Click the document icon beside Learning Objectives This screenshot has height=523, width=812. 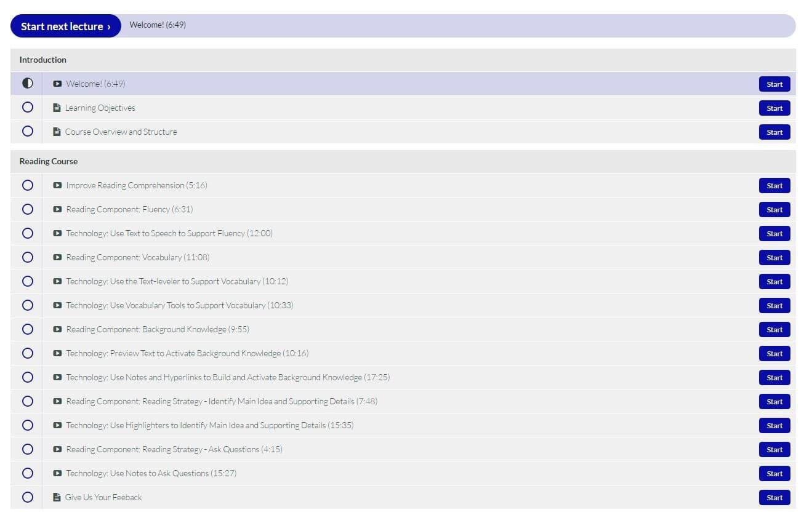point(57,108)
